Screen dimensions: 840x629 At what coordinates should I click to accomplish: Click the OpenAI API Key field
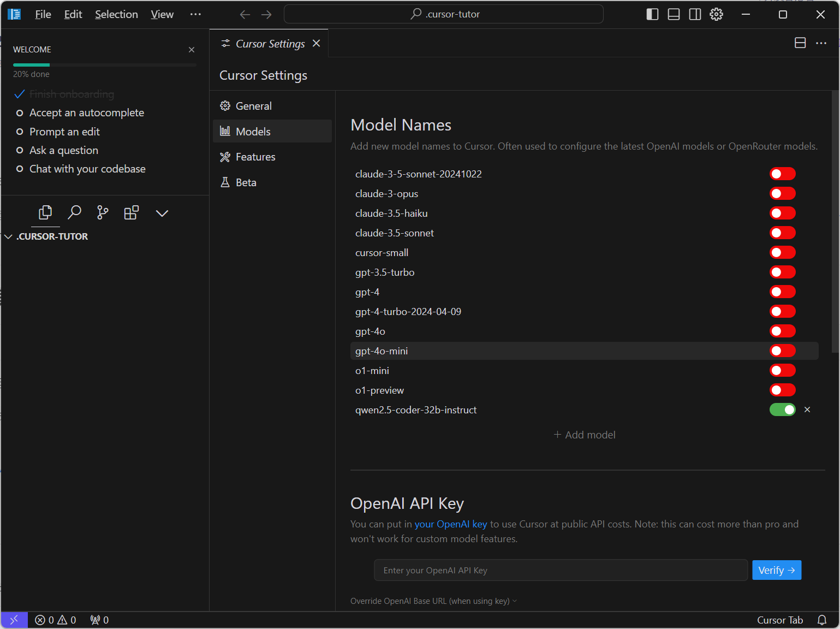(x=561, y=570)
